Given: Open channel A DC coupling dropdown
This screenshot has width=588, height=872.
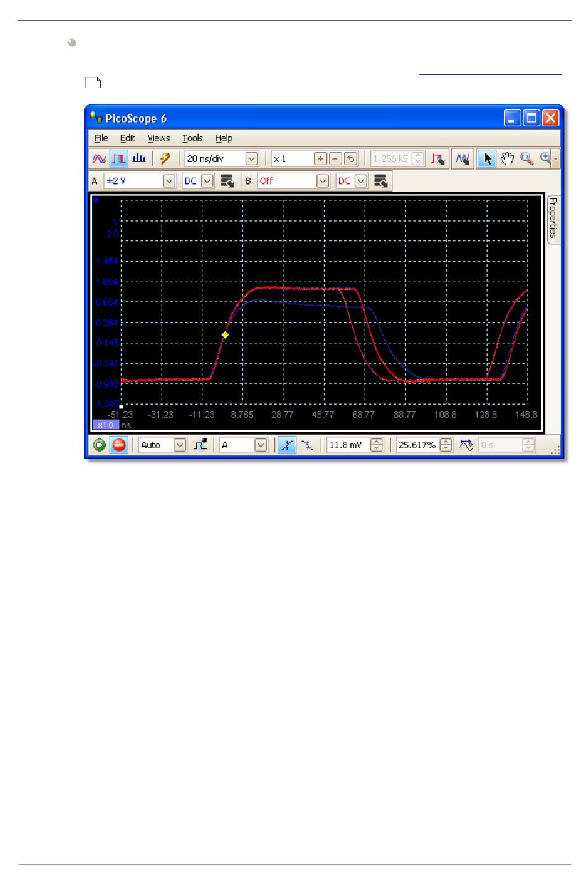Looking at the screenshot, I should [x=207, y=181].
